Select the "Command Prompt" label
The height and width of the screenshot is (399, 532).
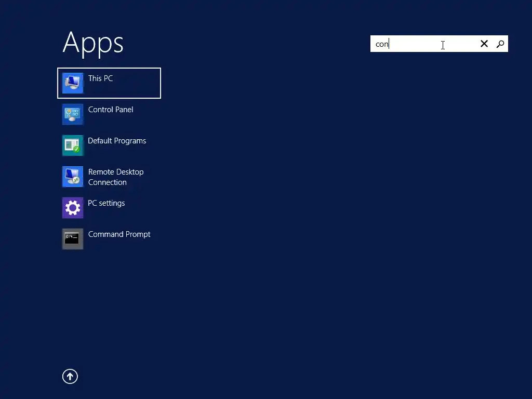pyautogui.click(x=119, y=234)
